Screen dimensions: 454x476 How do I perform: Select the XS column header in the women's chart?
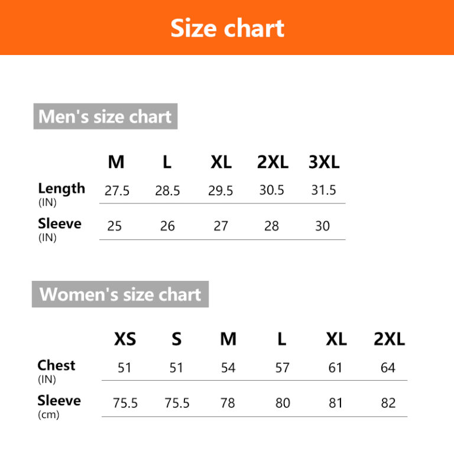click(125, 339)
